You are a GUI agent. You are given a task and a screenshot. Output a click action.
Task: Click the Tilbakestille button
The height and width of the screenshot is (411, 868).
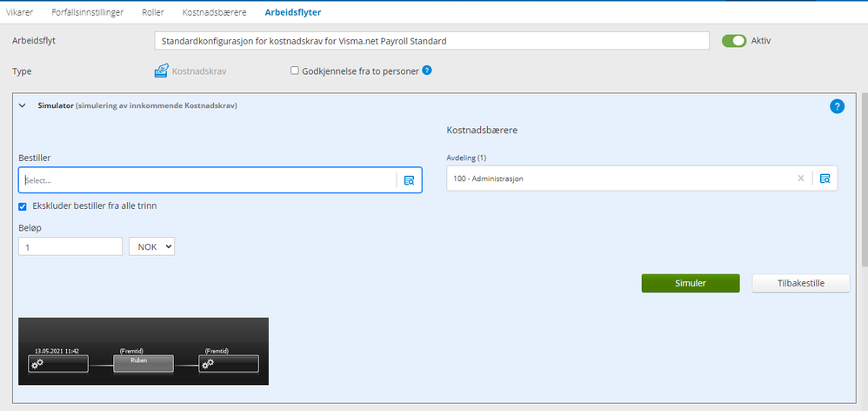[x=800, y=283]
